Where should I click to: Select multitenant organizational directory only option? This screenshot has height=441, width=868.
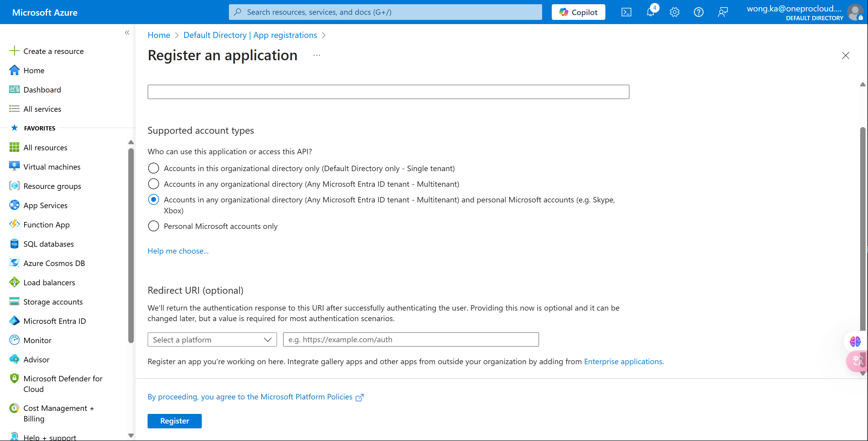(153, 184)
